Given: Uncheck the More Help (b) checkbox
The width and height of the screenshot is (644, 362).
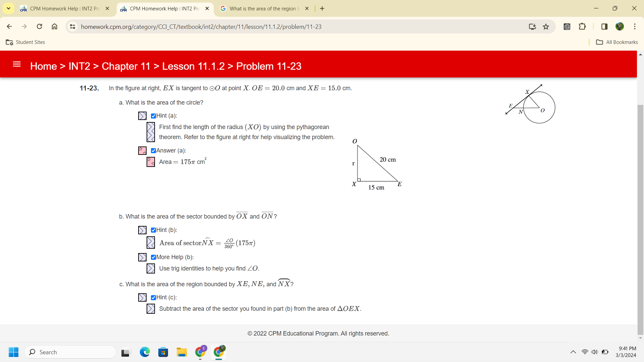Looking at the screenshot, I should pos(153,257).
